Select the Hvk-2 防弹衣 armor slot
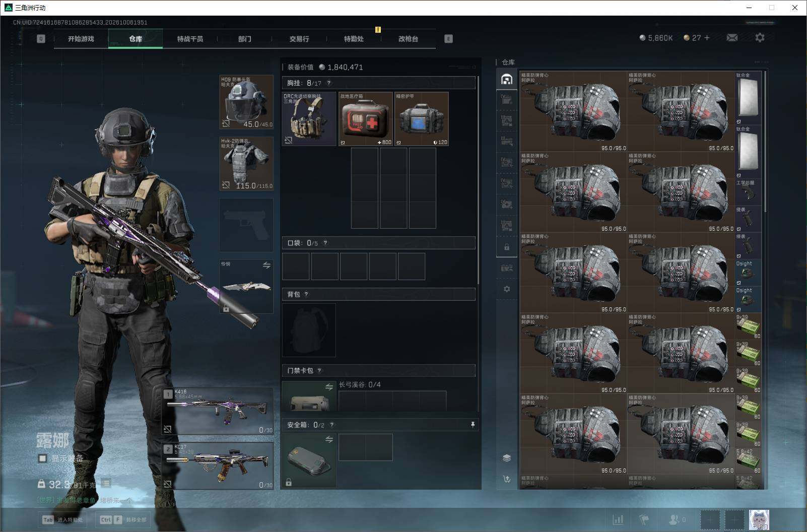807x532 pixels. 246,164
